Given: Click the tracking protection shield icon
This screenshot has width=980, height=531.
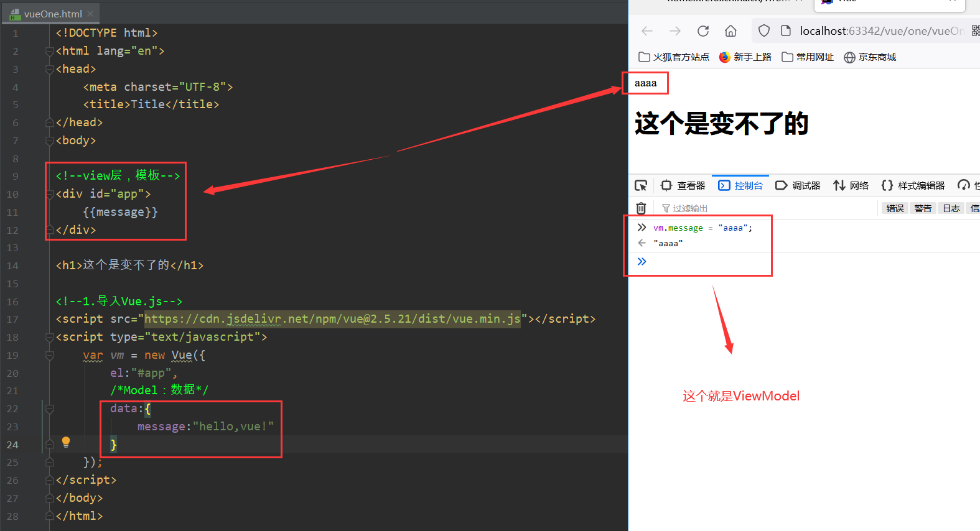Looking at the screenshot, I should coord(764,31).
